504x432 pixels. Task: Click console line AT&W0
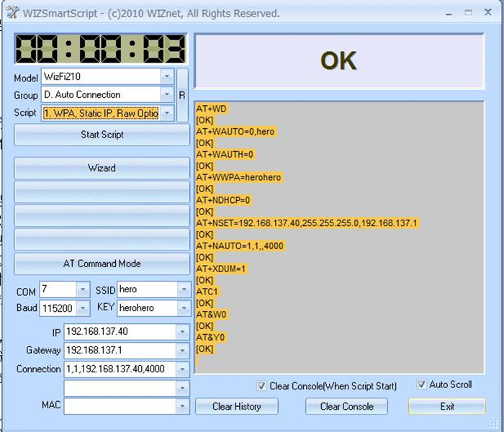pos(211,315)
